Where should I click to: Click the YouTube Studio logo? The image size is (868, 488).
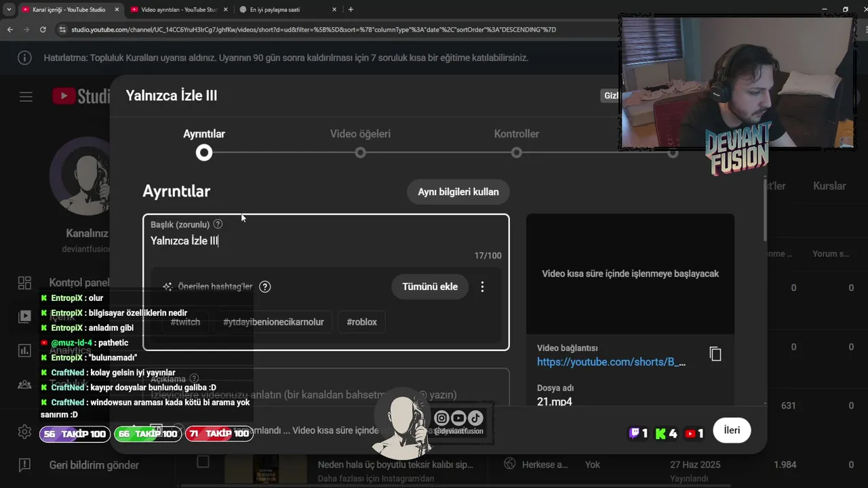tap(81, 96)
